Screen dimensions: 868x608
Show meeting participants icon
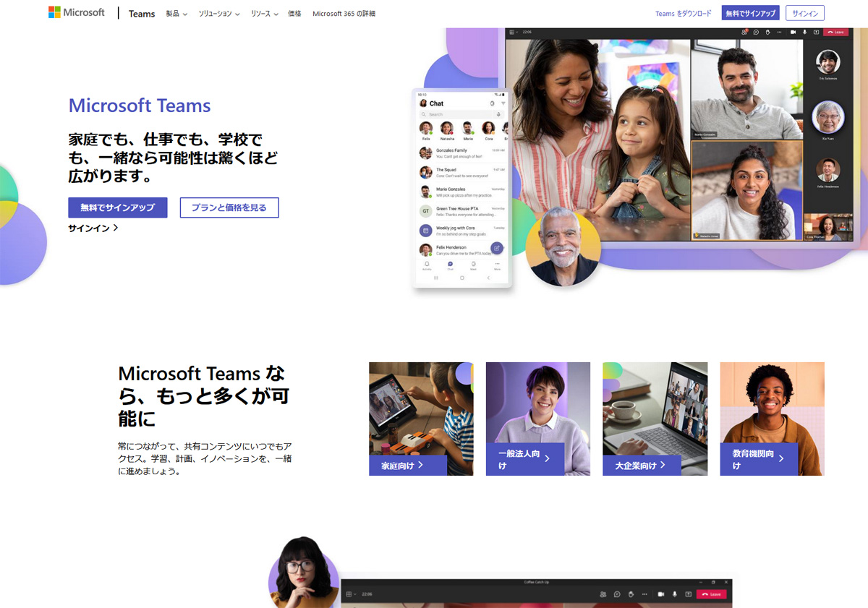pos(744,32)
